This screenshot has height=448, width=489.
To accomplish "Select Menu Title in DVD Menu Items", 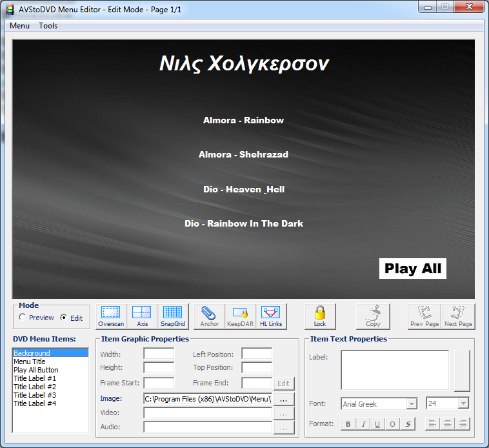I will (x=50, y=361).
